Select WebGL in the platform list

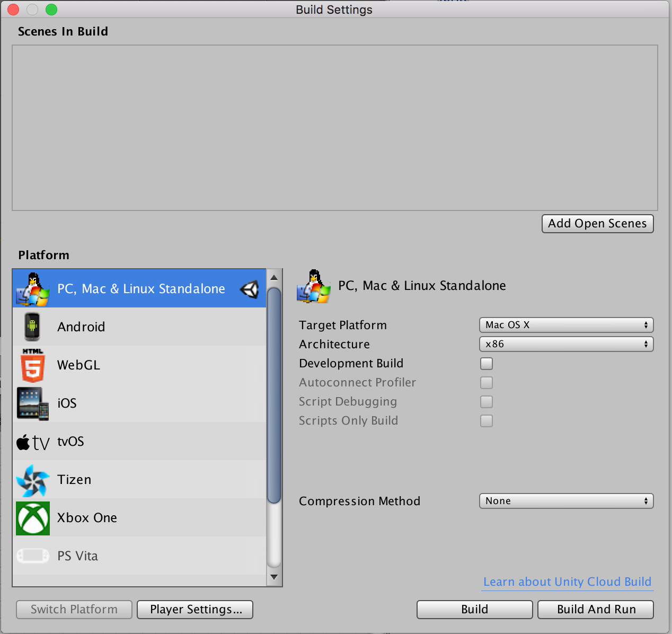[x=139, y=365]
